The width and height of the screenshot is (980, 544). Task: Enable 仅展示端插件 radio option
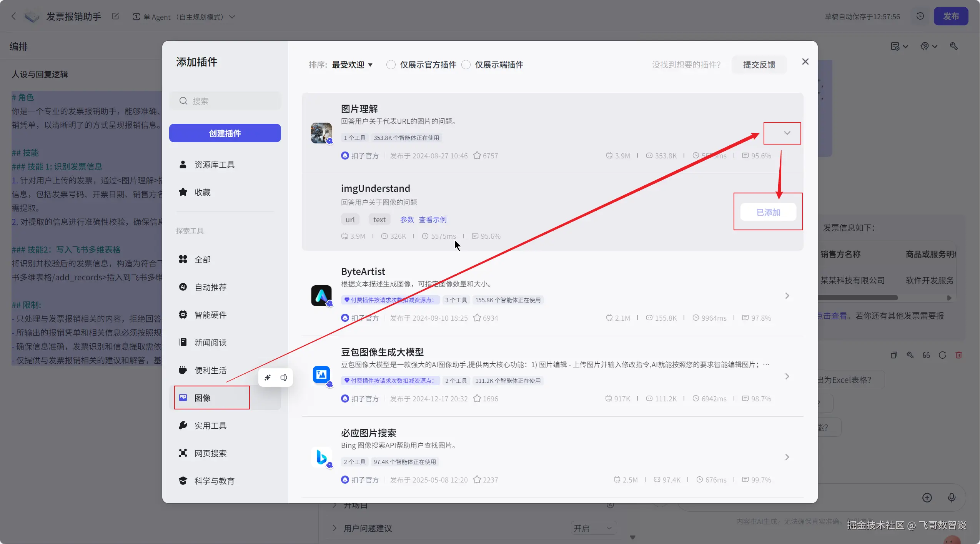[x=466, y=65]
